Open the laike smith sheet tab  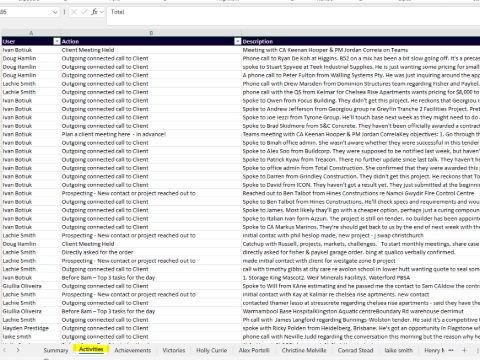398,350
